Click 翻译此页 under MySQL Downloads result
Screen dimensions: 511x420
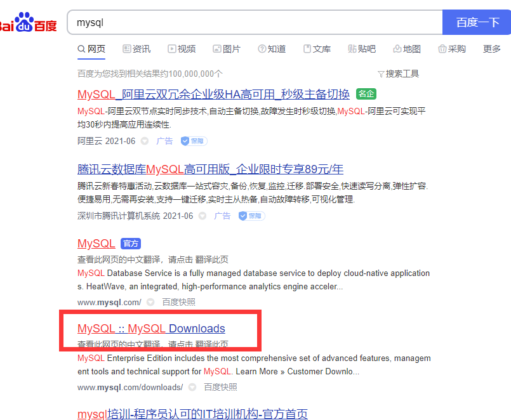coord(212,344)
